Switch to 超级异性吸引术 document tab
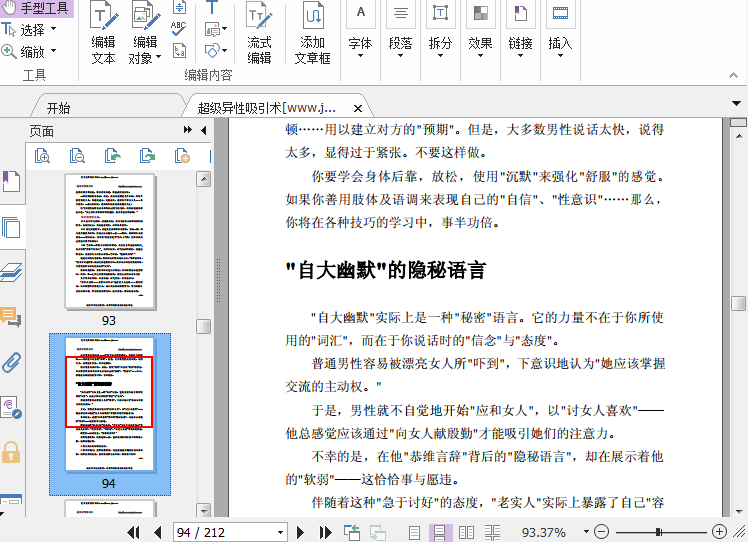748x542 pixels. (x=267, y=108)
